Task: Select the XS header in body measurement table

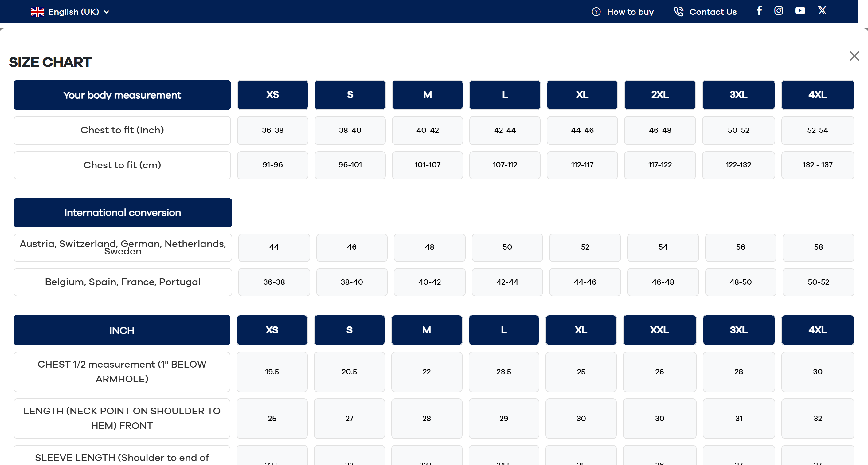Action: (272, 95)
